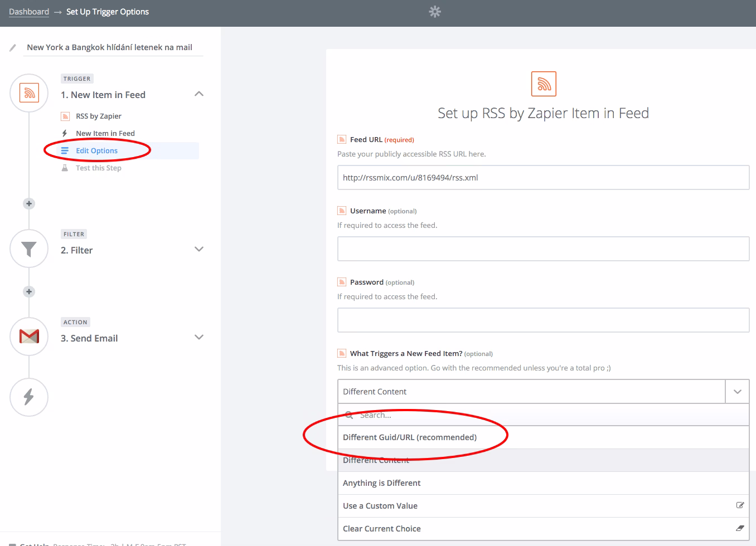Click the Zapier loading gear icon in header
756x546 pixels.
[x=435, y=12]
